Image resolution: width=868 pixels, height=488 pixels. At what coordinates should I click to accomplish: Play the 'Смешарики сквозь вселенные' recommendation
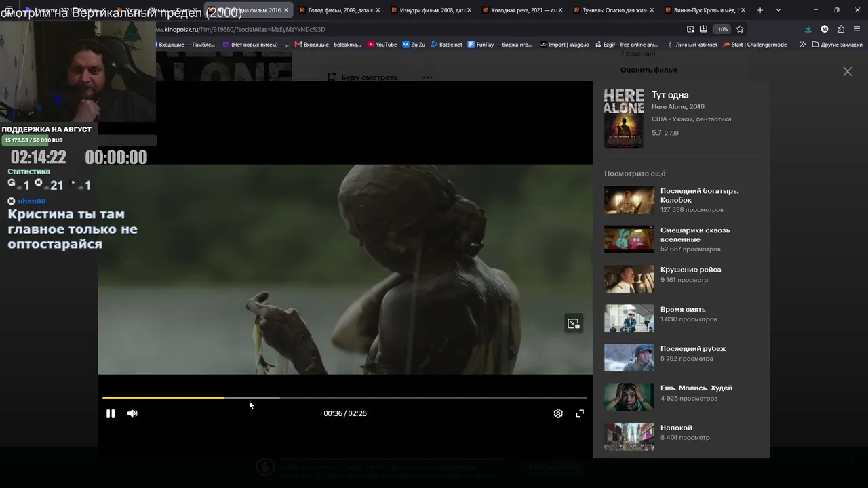(629, 239)
